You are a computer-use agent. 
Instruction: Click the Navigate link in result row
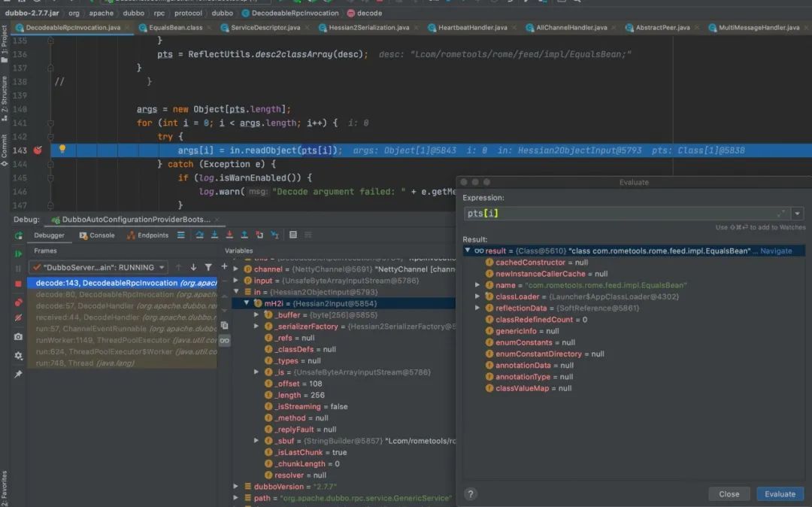[776, 251]
